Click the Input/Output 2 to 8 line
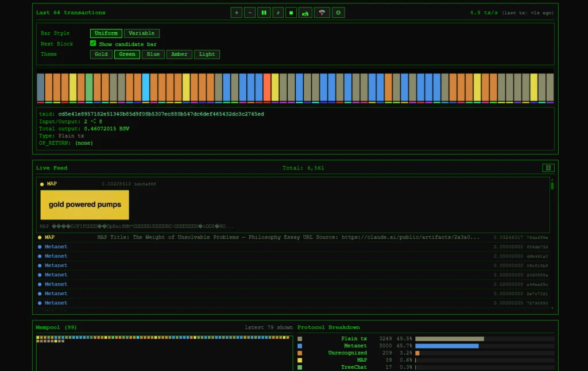Screen dimensions: 588x371 coord(71,122)
